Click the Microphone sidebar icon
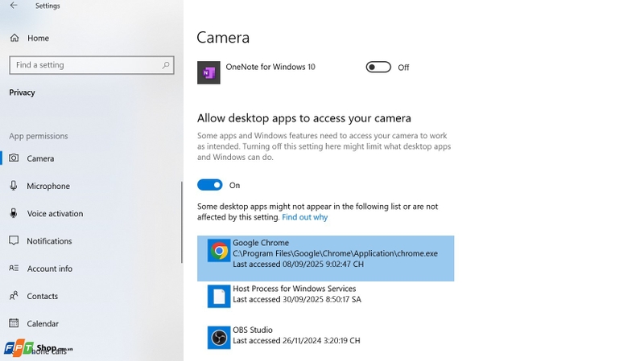The width and height of the screenshot is (644, 361). pos(14,186)
